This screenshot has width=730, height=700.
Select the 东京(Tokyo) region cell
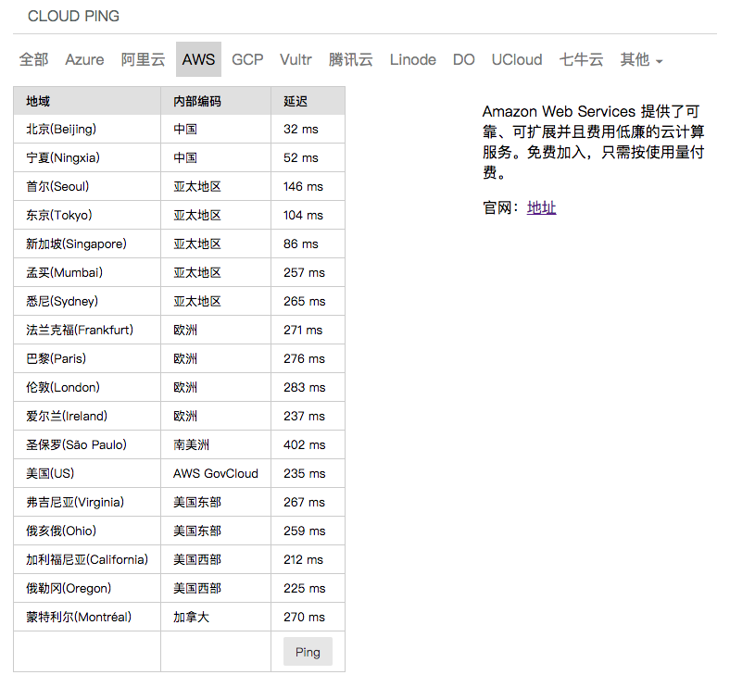[x=87, y=215]
